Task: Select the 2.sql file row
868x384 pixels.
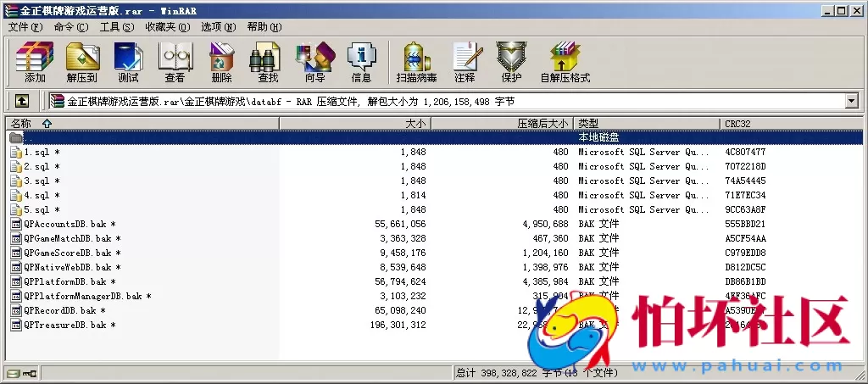Action: point(434,166)
